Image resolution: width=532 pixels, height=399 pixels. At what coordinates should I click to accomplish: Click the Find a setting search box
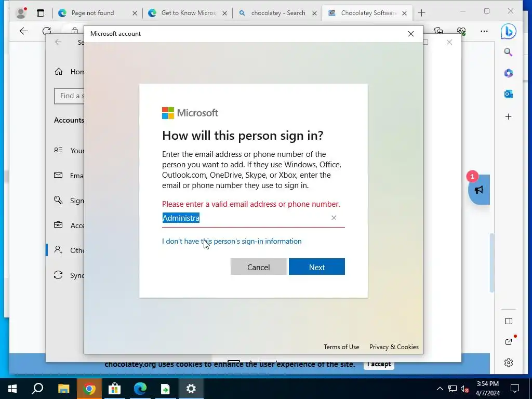[69, 96]
